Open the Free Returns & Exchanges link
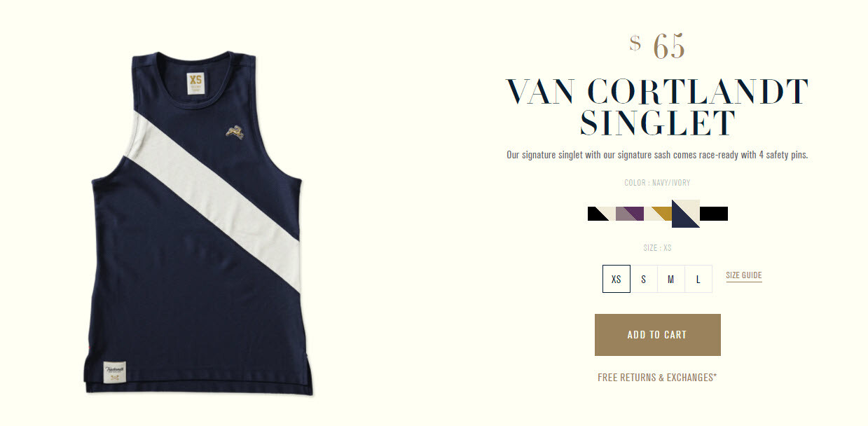868x426 pixels. pyautogui.click(x=657, y=378)
